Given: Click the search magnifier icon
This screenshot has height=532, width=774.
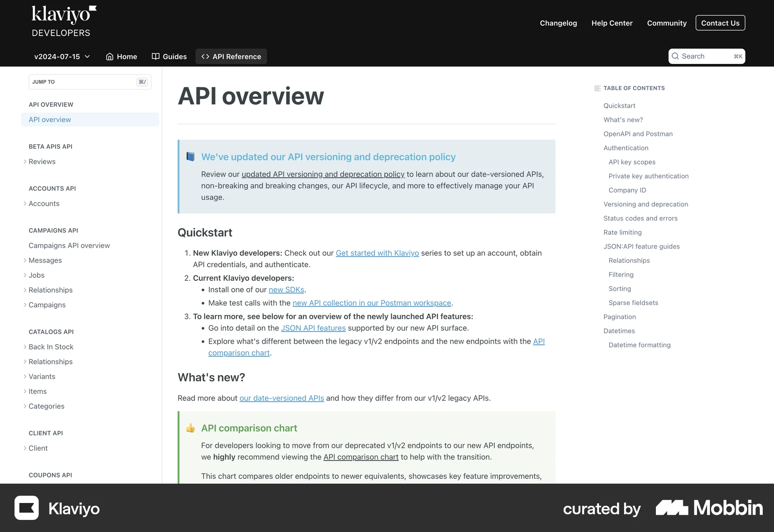Looking at the screenshot, I should [x=675, y=56].
